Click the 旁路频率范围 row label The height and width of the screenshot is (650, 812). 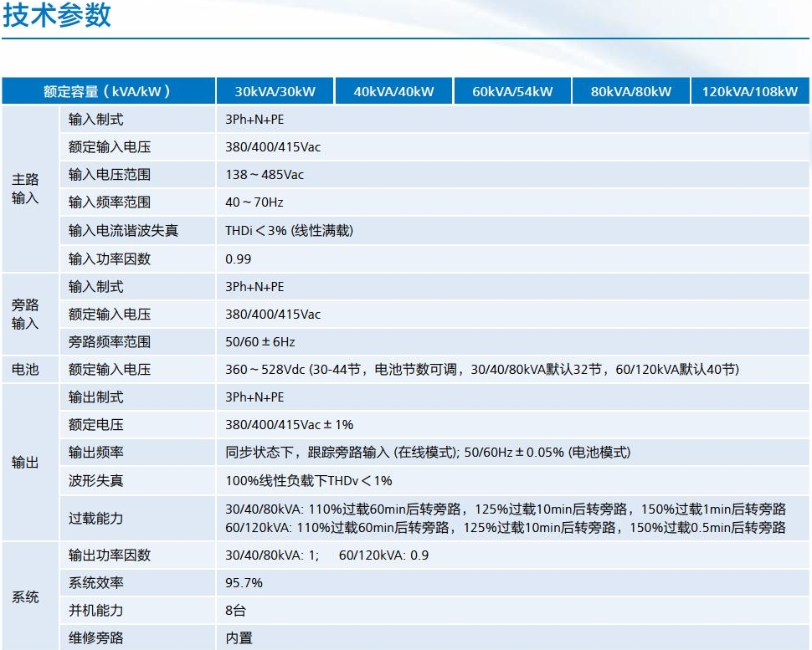[110, 341]
